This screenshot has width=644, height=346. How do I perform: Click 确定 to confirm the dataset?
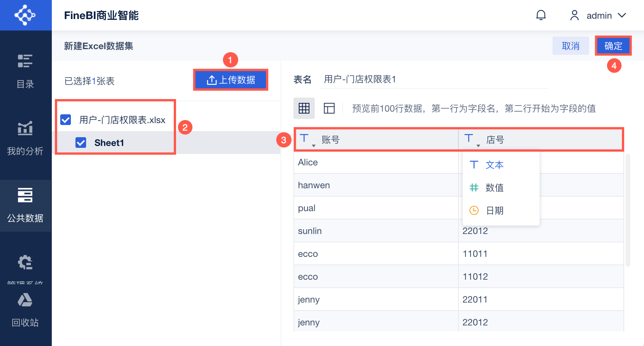(613, 46)
